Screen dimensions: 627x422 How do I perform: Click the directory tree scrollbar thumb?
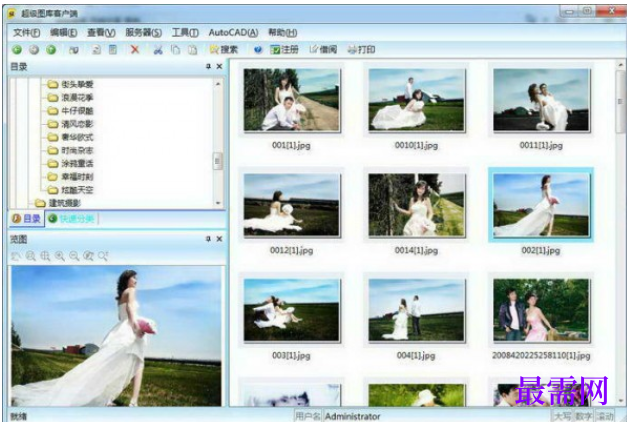[218, 161]
